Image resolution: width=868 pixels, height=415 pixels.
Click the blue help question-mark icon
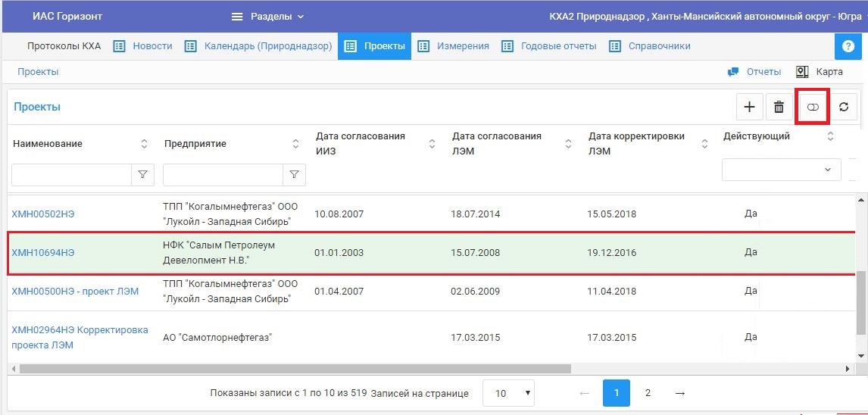(848, 46)
